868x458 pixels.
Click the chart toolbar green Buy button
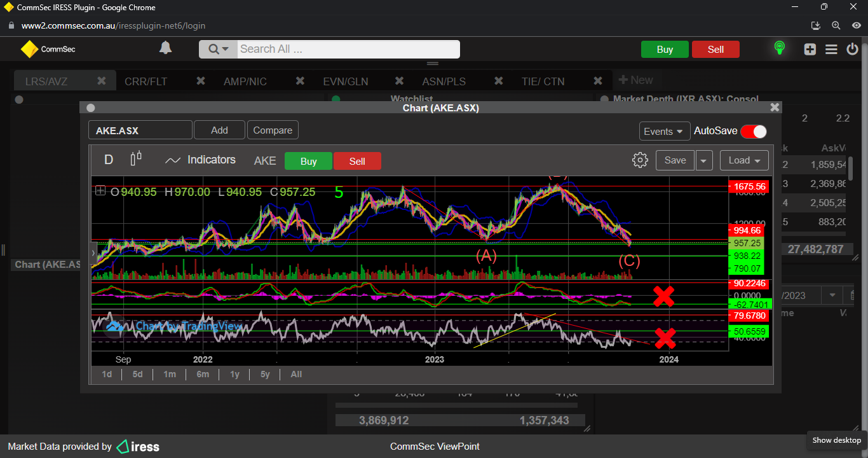click(x=308, y=161)
